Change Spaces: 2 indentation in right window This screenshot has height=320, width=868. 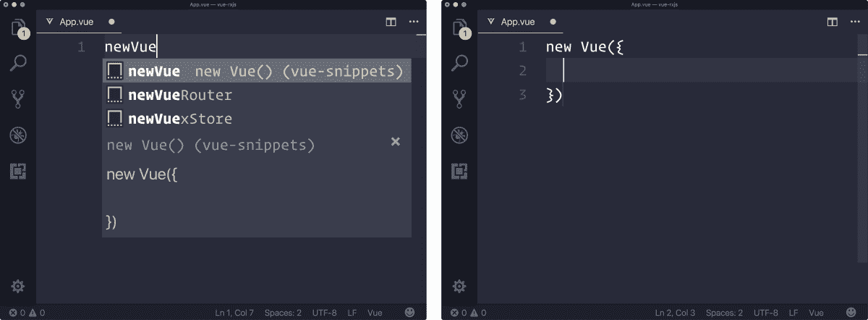point(724,313)
